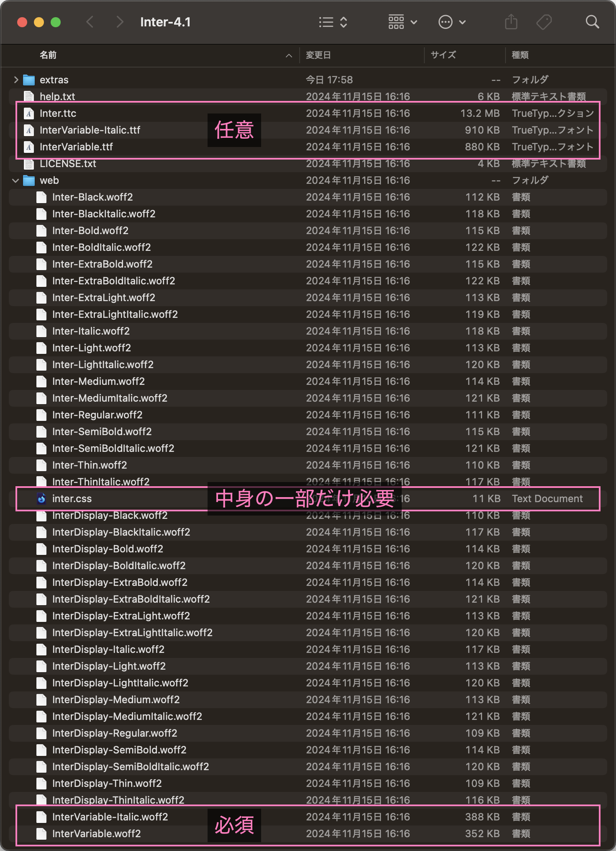Click the Share toolbar icon
This screenshot has width=616, height=851.
[x=511, y=22]
